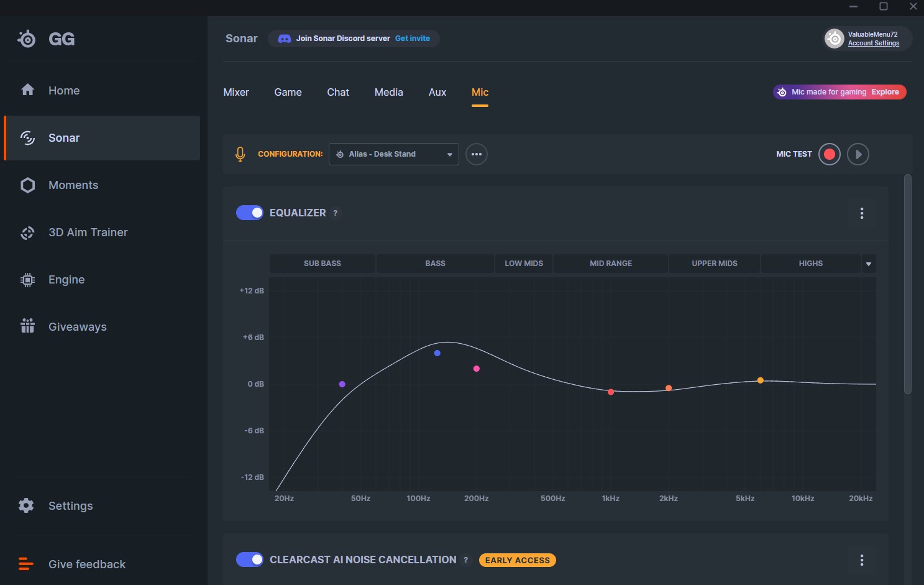
Task: Open the Alias - Desk Stand configuration dropdown
Action: (393, 154)
